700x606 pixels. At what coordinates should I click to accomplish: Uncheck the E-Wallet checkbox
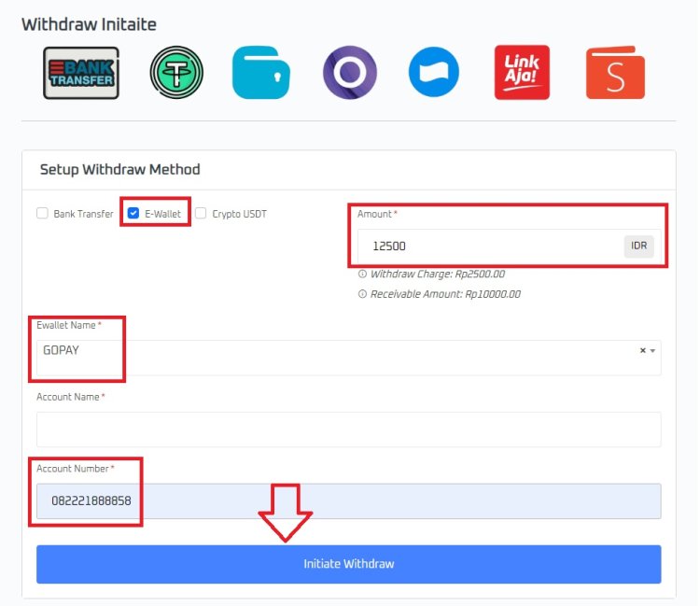pos(133,213)
